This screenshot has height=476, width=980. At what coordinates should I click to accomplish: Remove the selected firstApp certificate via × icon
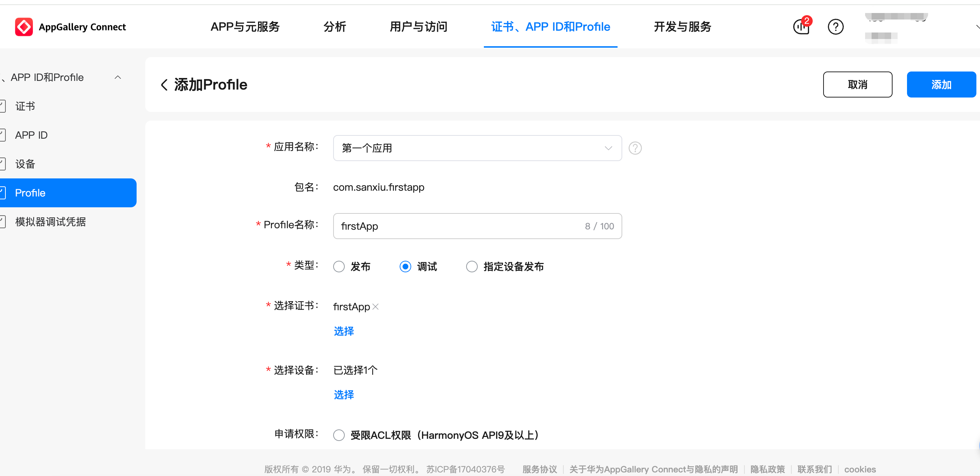click(x=376, y=306)
